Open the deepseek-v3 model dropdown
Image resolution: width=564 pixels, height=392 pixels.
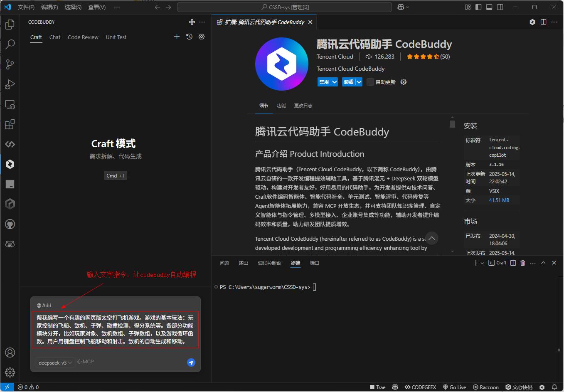coord(54,362)
